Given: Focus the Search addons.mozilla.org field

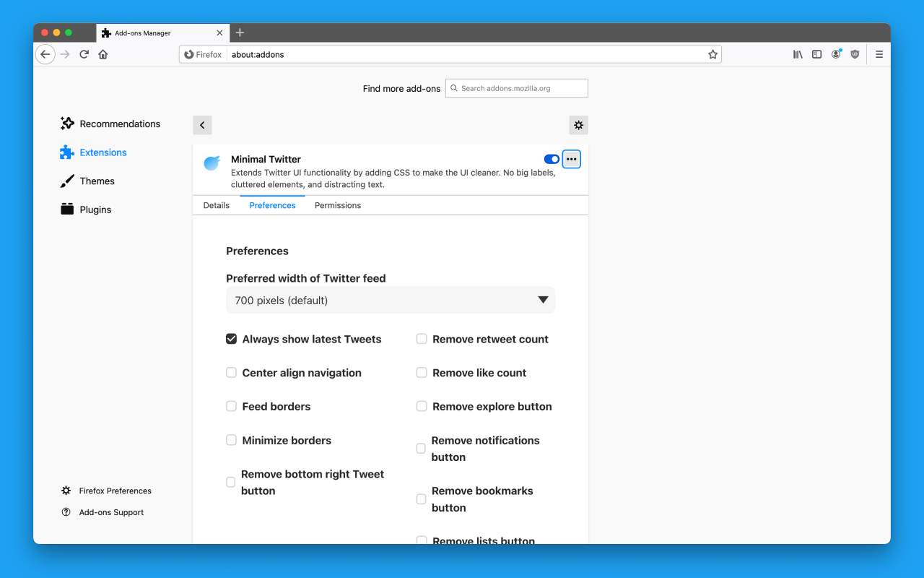Looking at the screenshot, I should click(x=517, y=88).
